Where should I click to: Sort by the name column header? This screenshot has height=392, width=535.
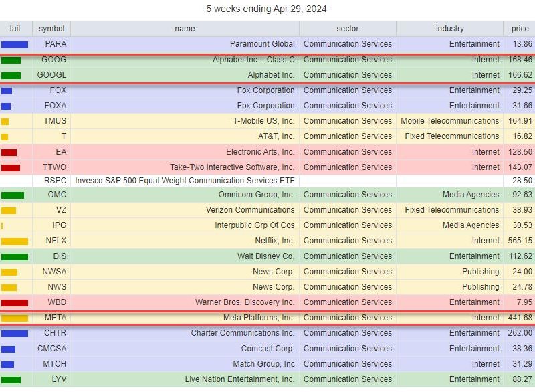click(185, 29)
